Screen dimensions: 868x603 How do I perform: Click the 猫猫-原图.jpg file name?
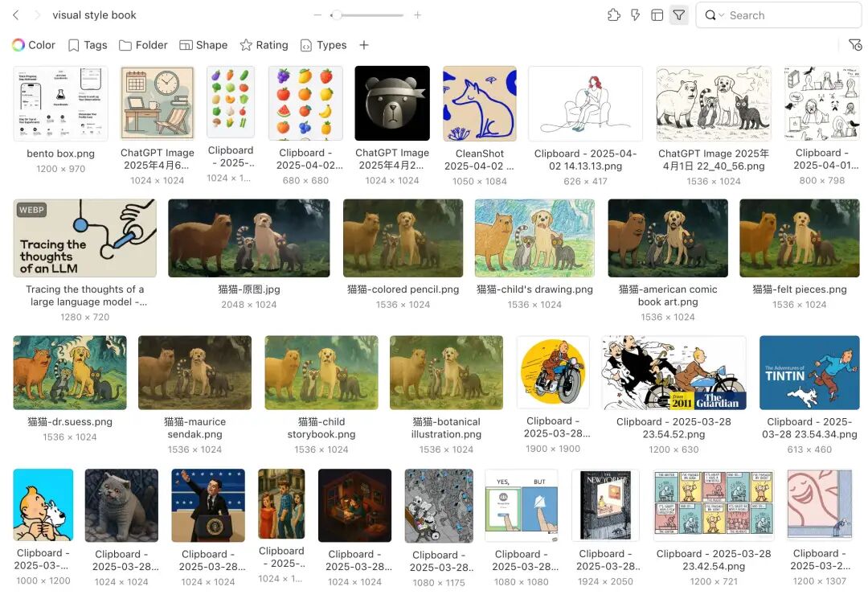point(249,289)
